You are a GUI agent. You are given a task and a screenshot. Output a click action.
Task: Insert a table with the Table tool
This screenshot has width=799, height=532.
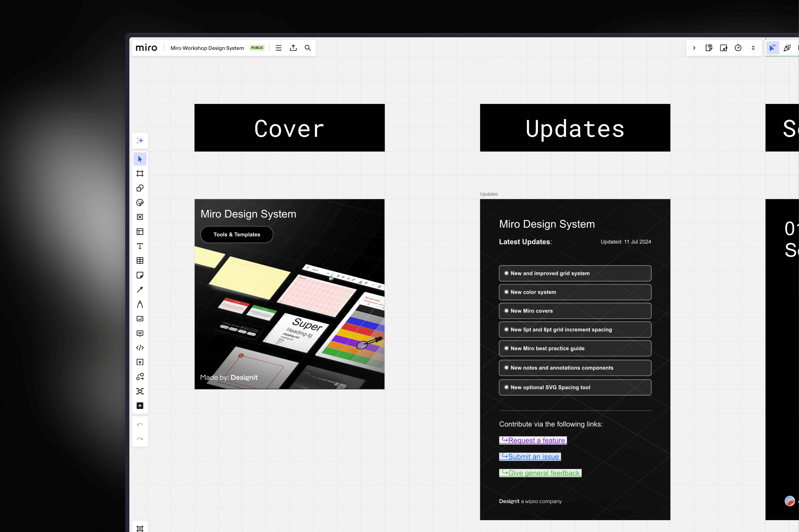(140, 260)
